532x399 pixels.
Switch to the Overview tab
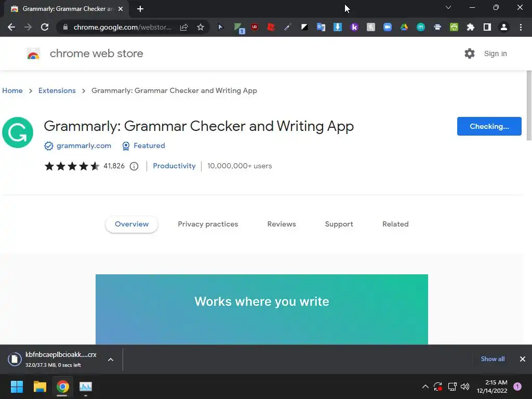(131, 224)
